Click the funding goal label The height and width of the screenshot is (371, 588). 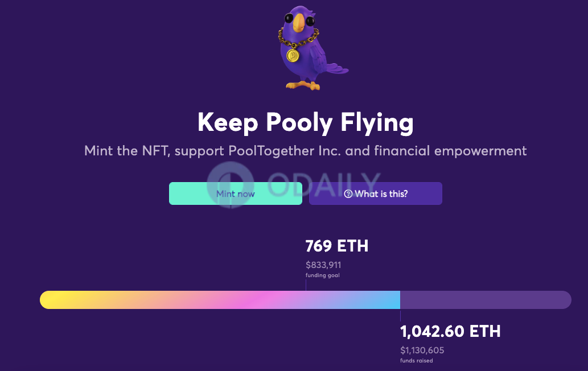323,275
